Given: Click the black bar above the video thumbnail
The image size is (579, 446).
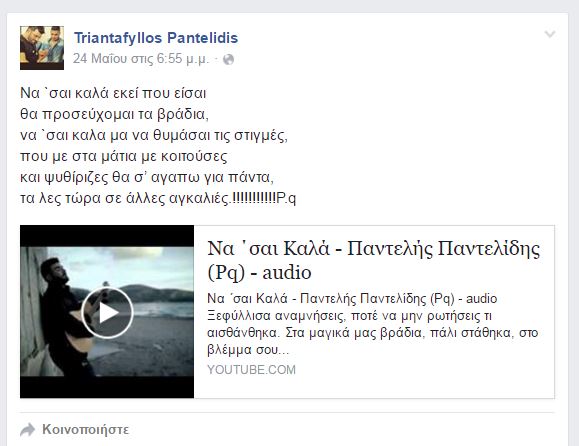Looking at the screenshot, I should pos(107,236).
